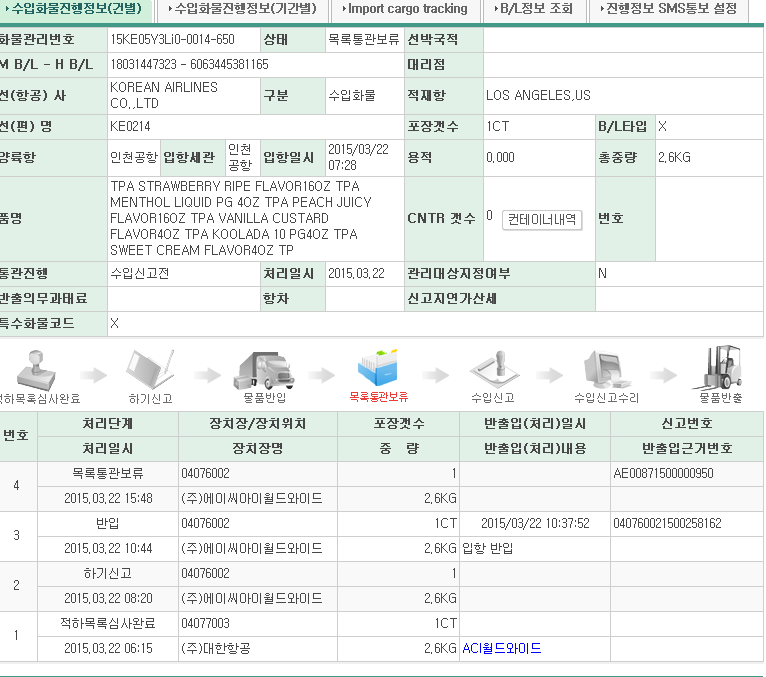Click the product description starting TPA STRAWBERRY

241,218
